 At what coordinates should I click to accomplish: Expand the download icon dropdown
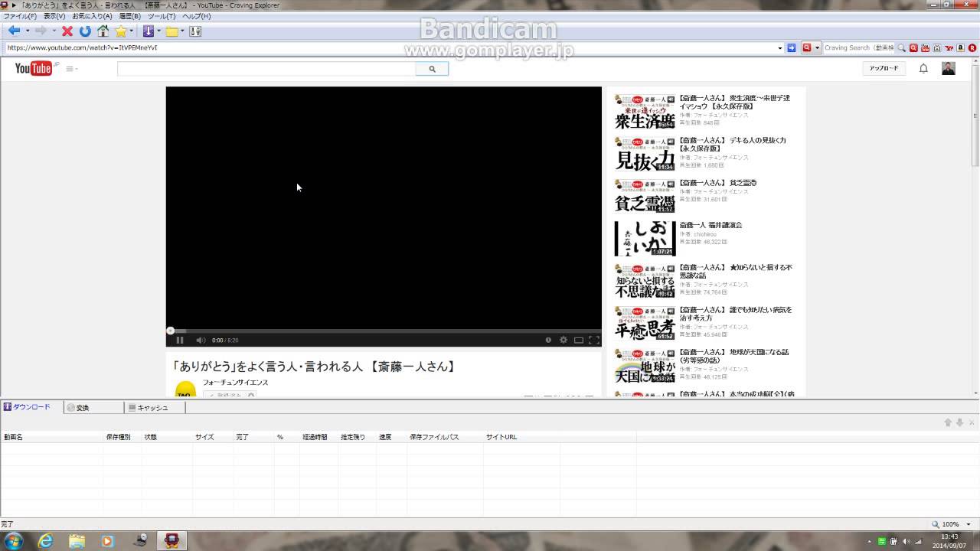coord(158,31)
